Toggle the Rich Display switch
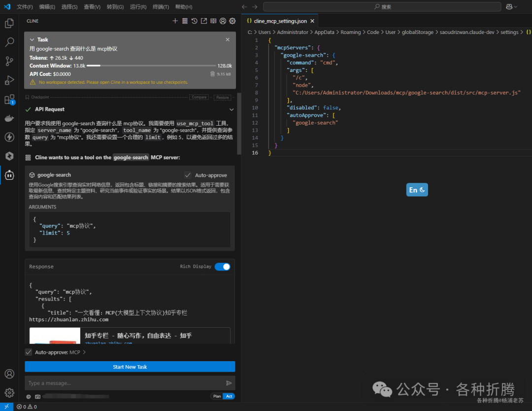This screenshot has width=532, height=411. coord(223,267)
